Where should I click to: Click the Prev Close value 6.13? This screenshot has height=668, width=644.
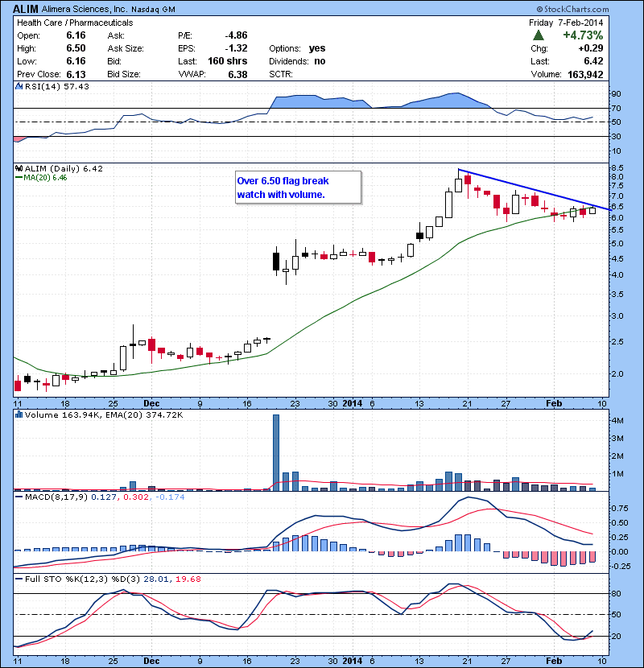point(76,75)
